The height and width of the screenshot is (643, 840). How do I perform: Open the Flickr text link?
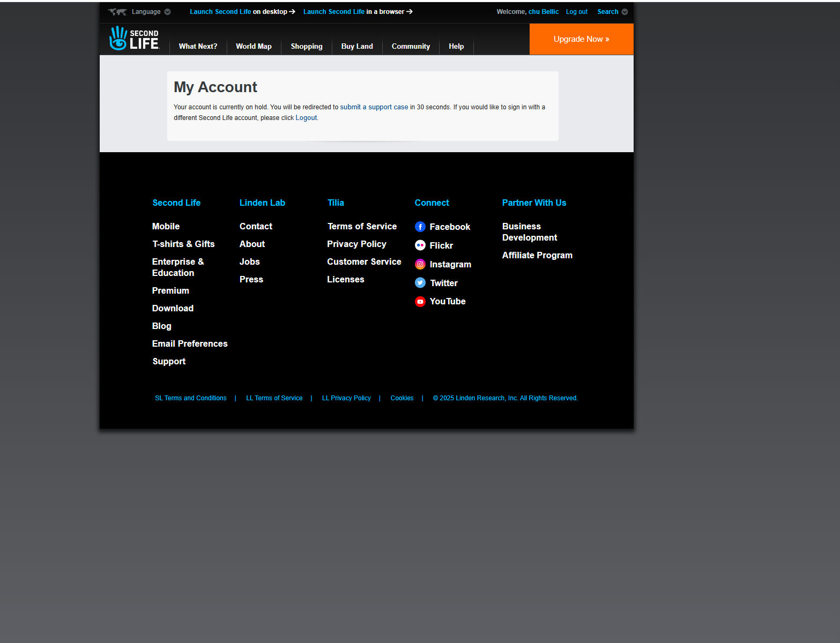pyautogui.click(x=441, y=246)
